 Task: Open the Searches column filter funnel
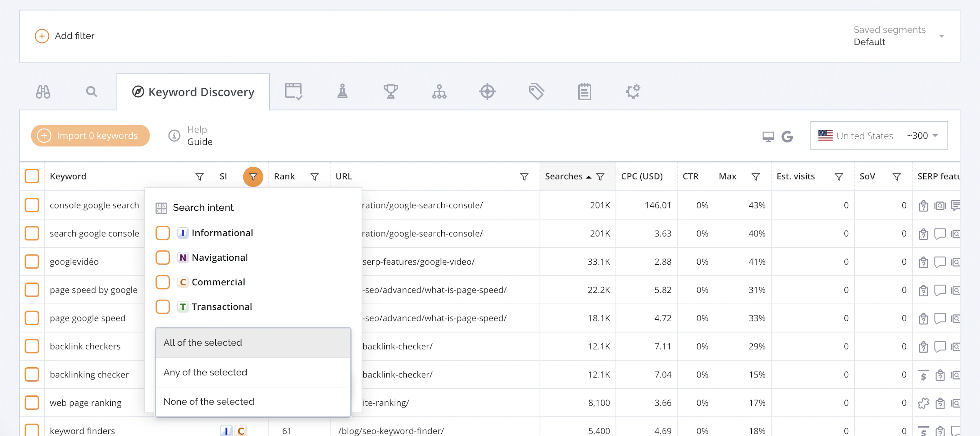pyautogui.click(x=600, y=176)
